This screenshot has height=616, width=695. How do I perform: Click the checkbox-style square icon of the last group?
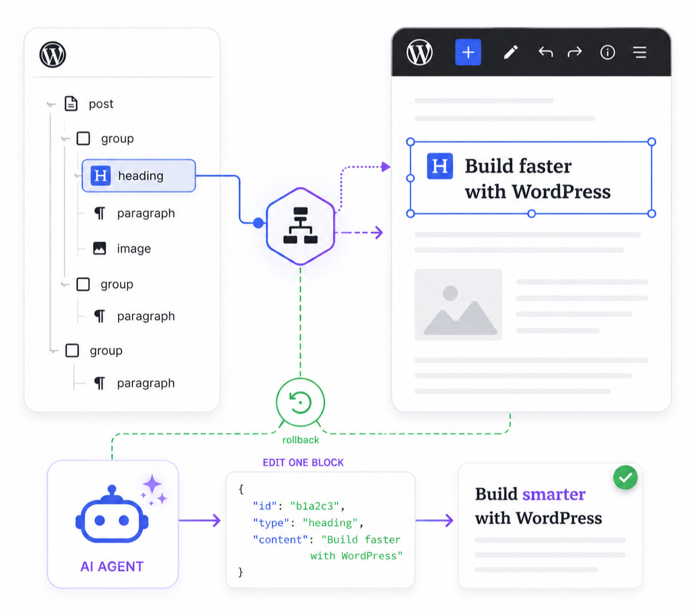click(x=72, y=350)
